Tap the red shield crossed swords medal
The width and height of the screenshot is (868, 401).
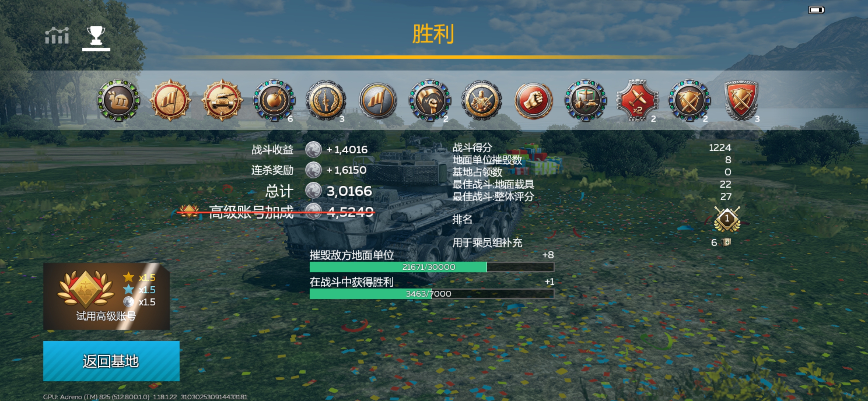pyautogui.click(x=741, y=100)
